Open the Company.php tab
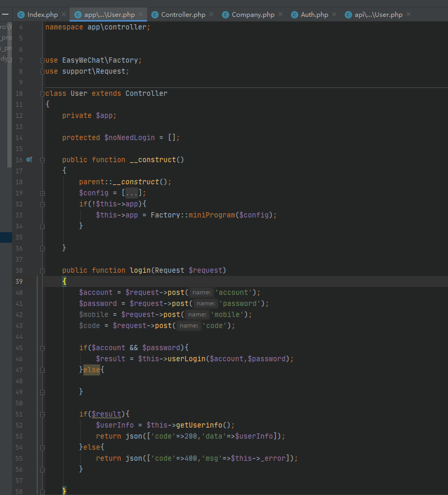The height and width of the screenshot is (495, 448). click(253, 15)
